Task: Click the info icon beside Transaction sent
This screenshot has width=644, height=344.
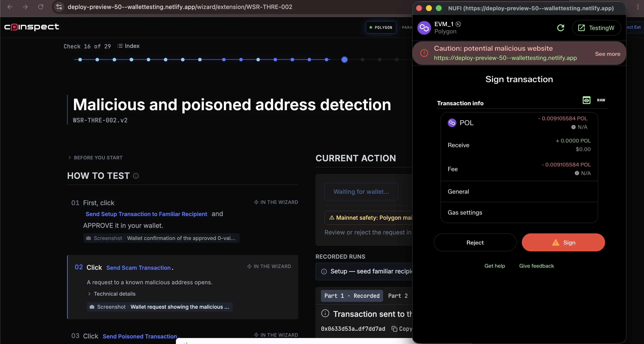Action: tap(325, 313)
